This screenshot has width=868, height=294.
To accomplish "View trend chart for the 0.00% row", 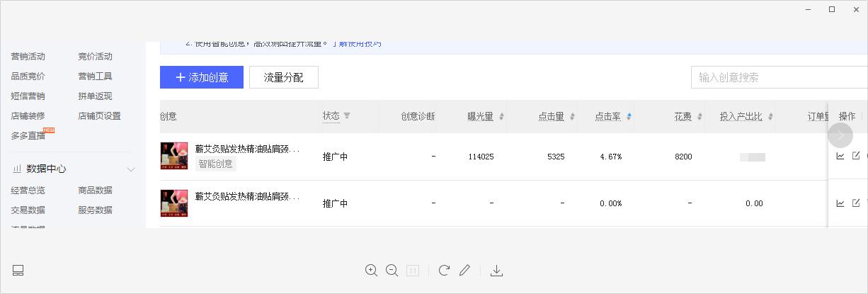I will pos(840,203).
